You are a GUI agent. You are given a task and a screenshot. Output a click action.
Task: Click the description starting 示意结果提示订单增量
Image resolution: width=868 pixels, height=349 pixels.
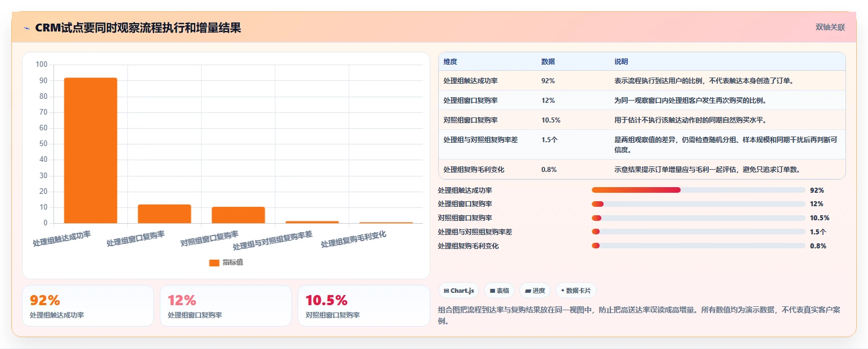[707, 169]
